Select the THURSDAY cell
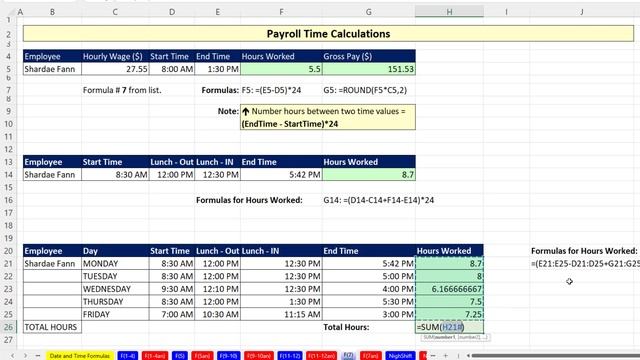640x360 pixels. pyautogui.click(x=115, y=302)
